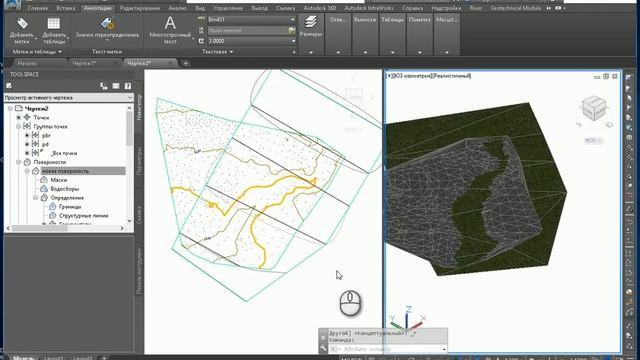The width and height of the screenshot is (640, 360).
Task: Click the label override icon (Значок переопределения)
Action: tap(107, 23)
